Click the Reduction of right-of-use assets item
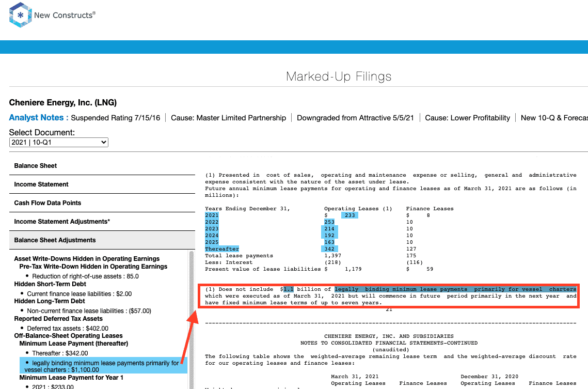Image resolution: width=588 pixels, height=389 pixels. pyautogui.click(x=85, y=276)
